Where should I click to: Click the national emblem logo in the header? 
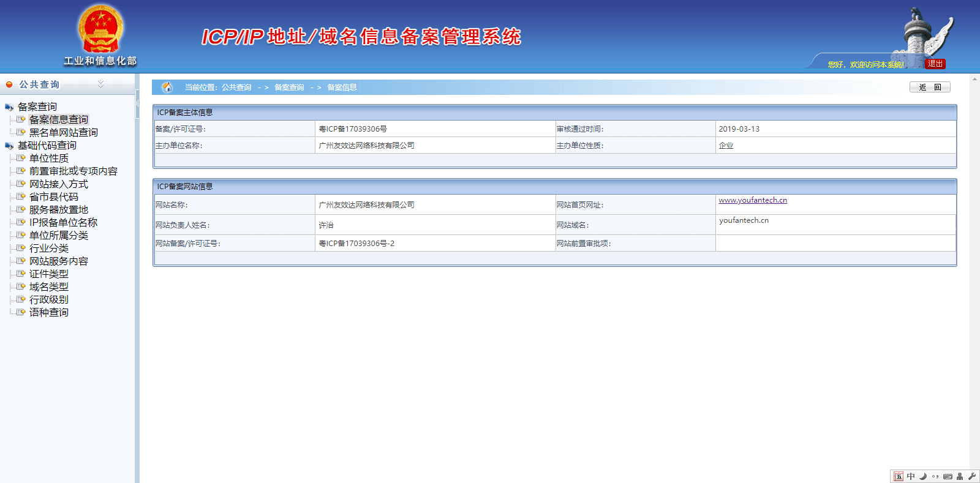100,29
